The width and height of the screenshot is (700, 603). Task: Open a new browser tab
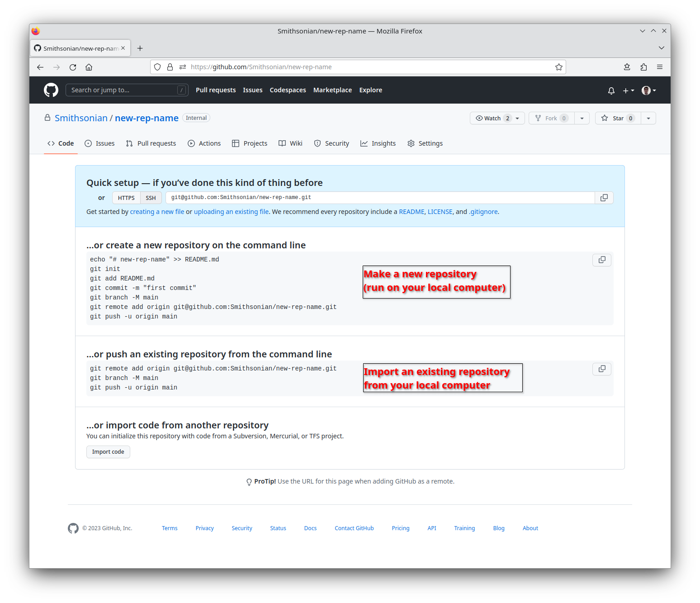140,48
